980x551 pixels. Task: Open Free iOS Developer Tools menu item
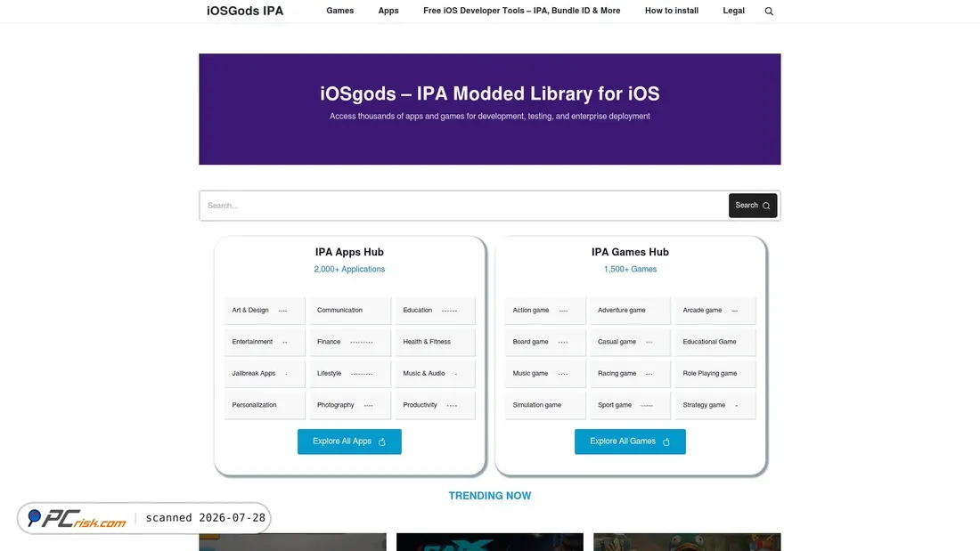pos(522,11)
